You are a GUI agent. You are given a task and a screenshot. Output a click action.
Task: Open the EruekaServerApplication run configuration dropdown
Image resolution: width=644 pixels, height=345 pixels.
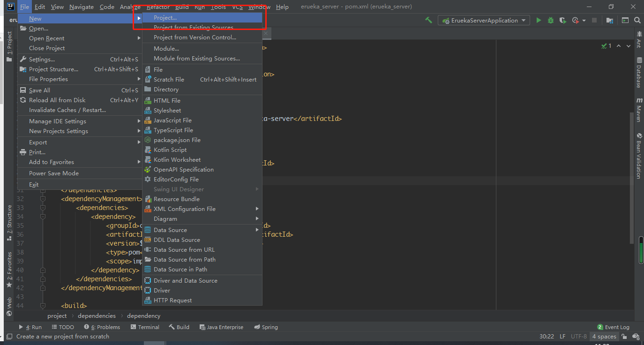484,20
